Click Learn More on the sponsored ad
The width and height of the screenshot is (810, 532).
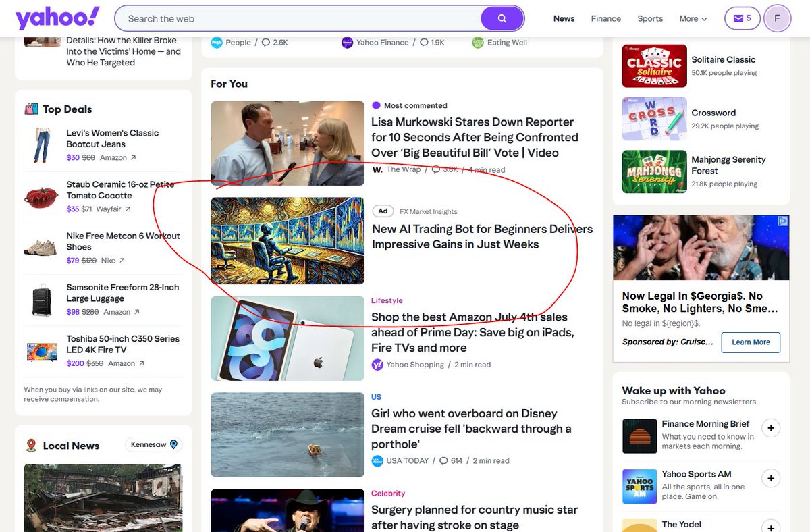click(x=751, y=342)
